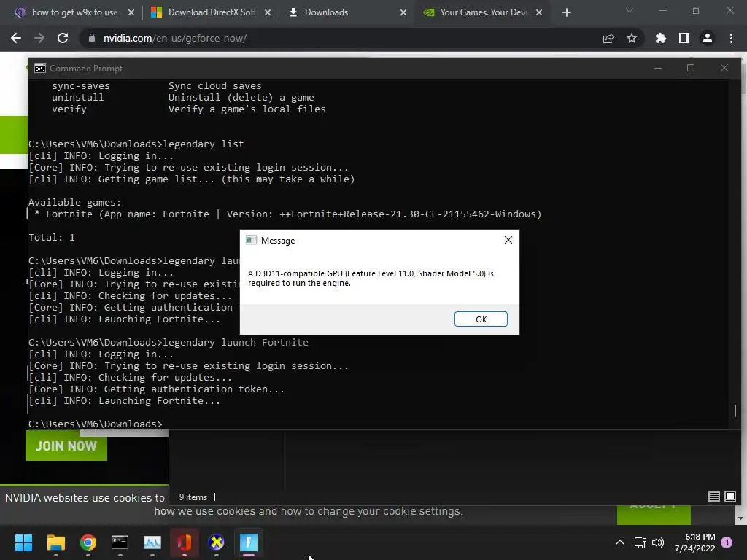This screenshot has height=560, width=747.
Task: Click OK in the Message dialog
Action: click(481, 319)
